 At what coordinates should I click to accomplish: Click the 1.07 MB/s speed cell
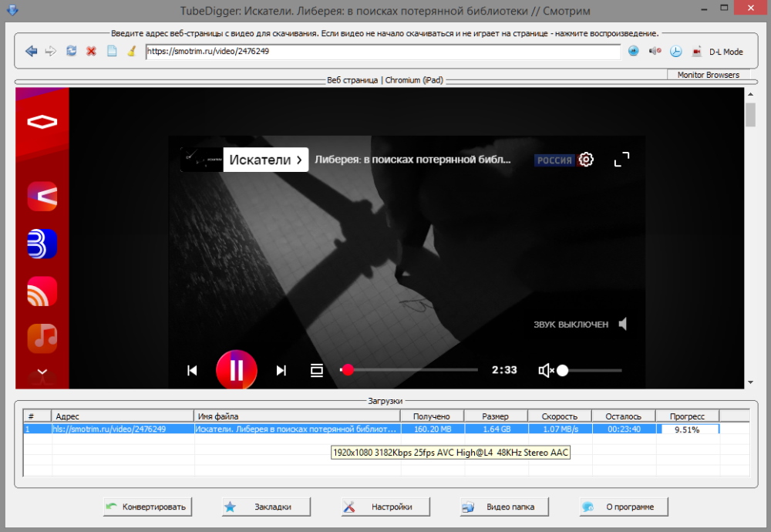point(560,429)
